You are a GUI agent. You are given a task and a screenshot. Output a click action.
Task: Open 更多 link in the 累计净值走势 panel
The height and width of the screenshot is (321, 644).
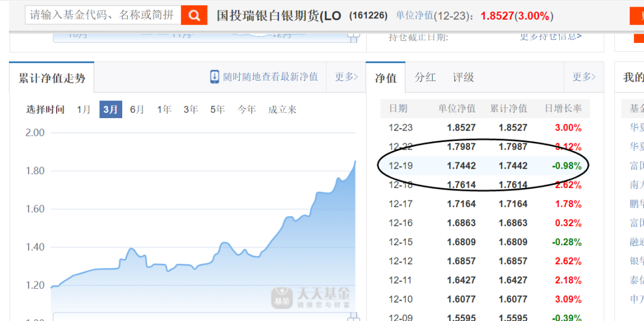[x=346, y=76]
